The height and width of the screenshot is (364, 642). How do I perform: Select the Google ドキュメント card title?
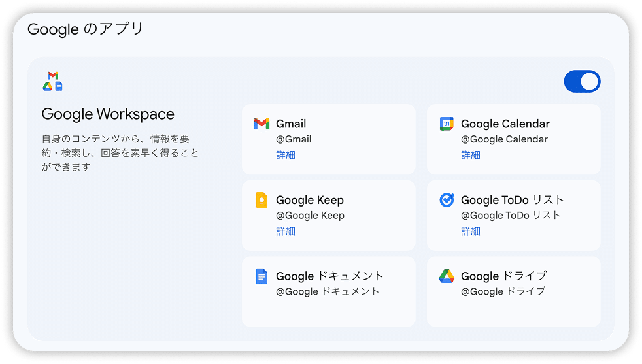click(330, 276)
